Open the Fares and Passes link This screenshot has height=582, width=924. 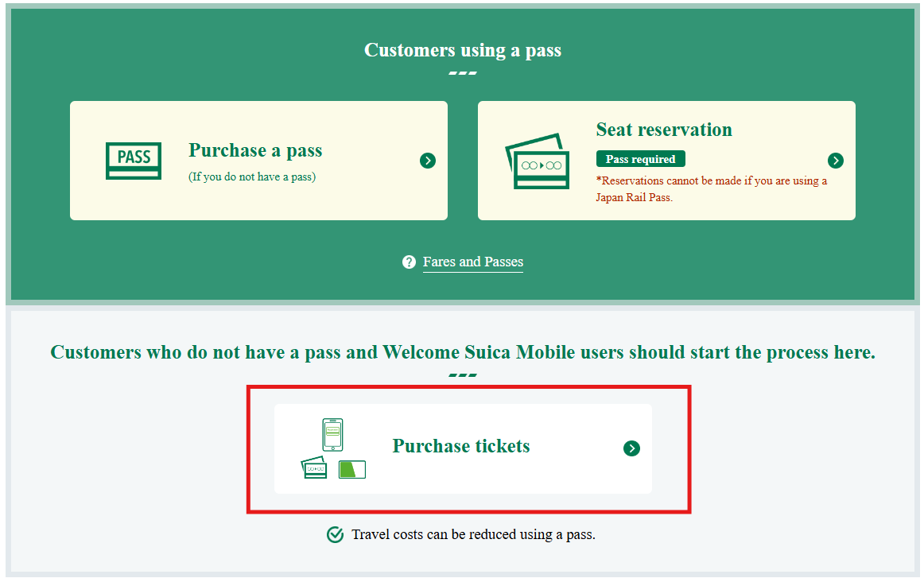[473, 262]
